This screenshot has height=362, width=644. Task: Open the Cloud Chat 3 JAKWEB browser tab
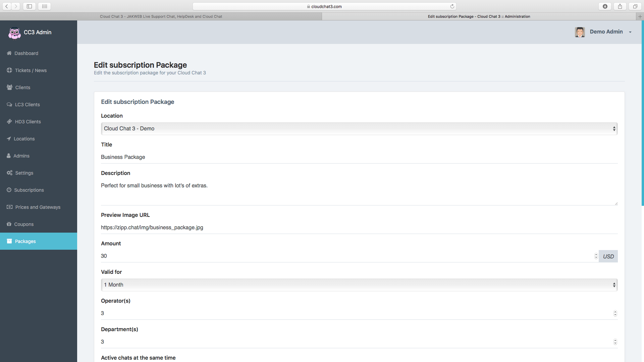click(161, 16)
